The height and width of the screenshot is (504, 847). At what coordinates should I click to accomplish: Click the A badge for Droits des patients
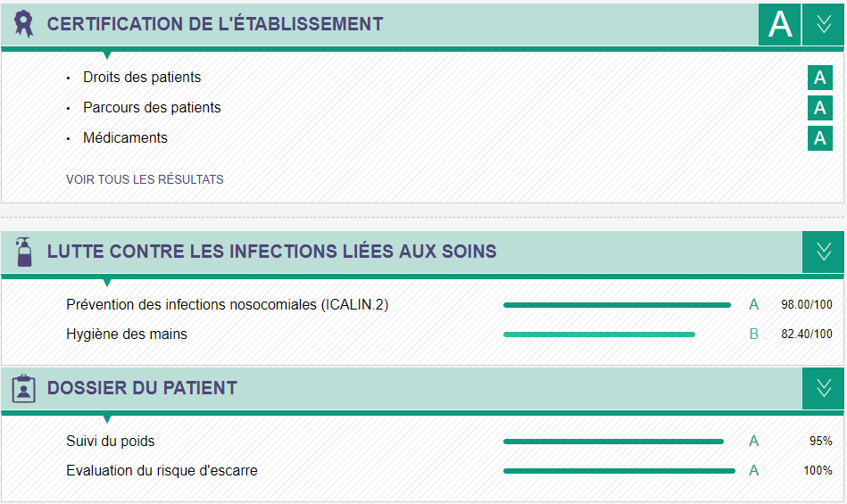819,78
